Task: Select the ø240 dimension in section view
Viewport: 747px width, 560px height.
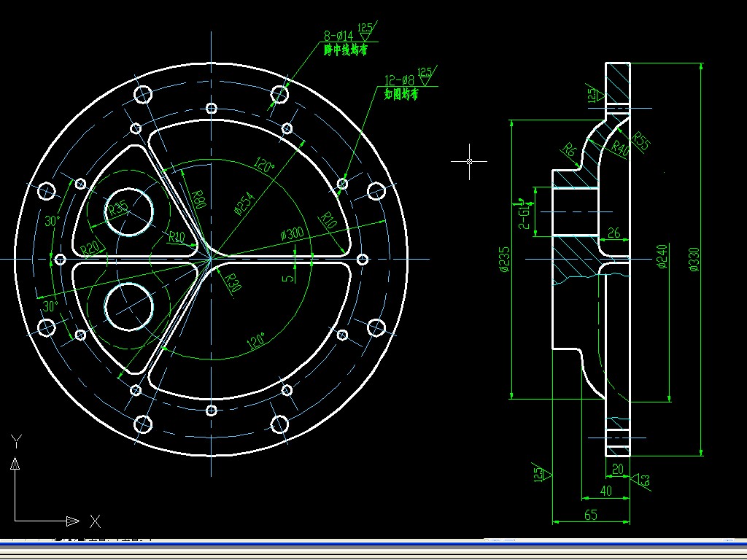Action: coord(662,257)
